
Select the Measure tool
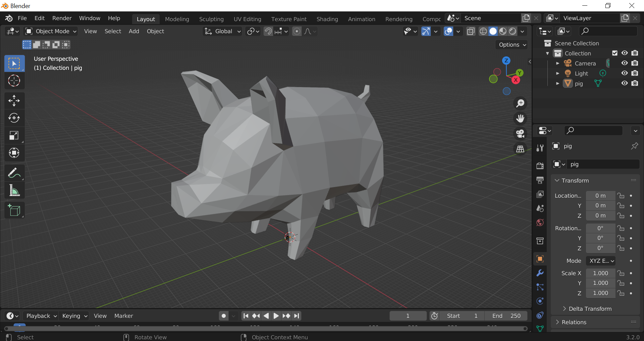[x=14, y=190]
